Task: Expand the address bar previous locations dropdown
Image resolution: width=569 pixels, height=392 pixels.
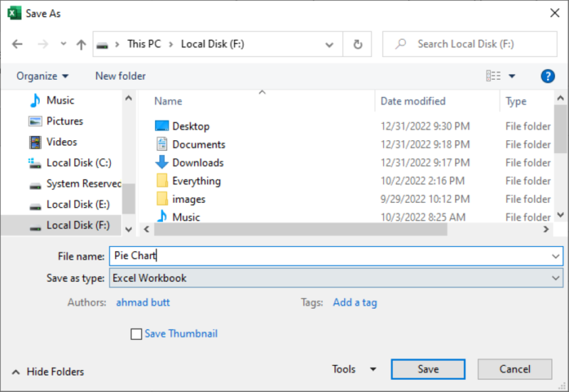Action: point(329,44)
